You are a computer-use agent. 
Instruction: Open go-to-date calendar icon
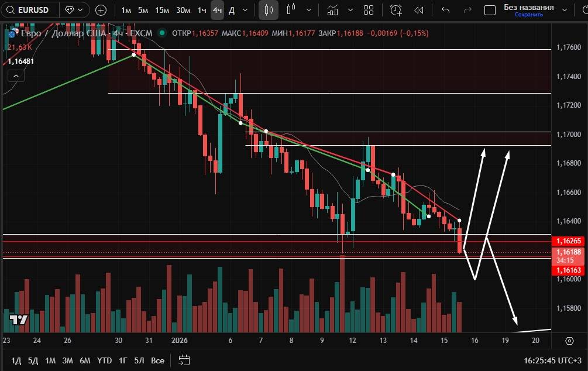184,360
